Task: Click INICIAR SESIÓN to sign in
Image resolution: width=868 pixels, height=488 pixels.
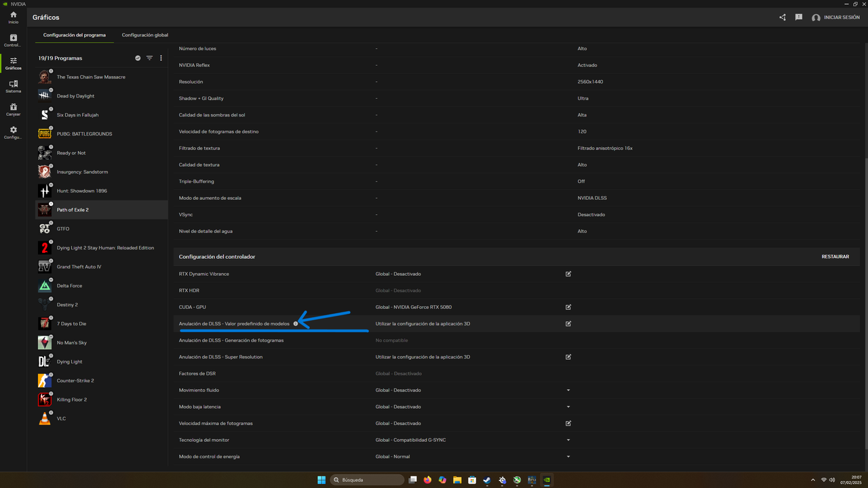Action: coord(842,18)
